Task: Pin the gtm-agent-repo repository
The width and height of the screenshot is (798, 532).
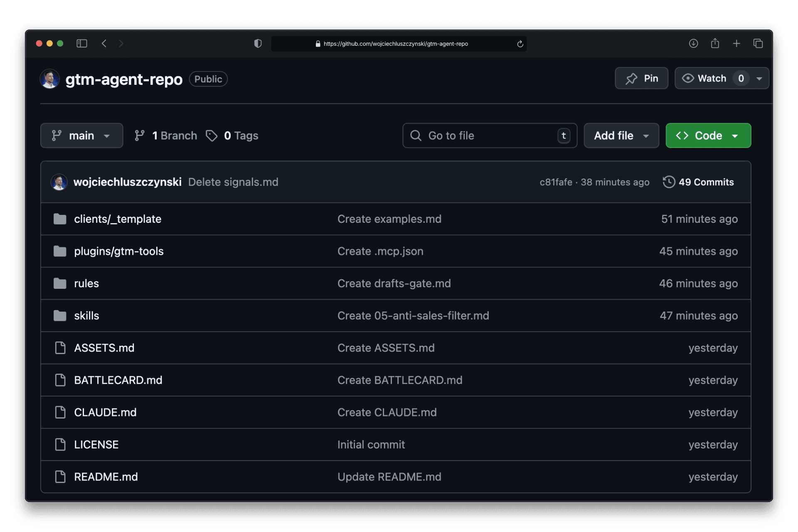Action: point(641,78)
